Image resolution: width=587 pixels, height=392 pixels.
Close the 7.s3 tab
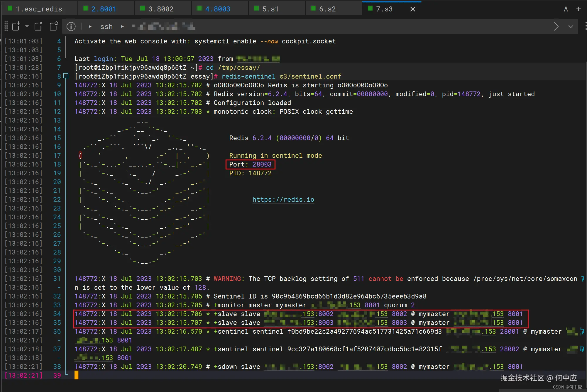click(412, 9)
